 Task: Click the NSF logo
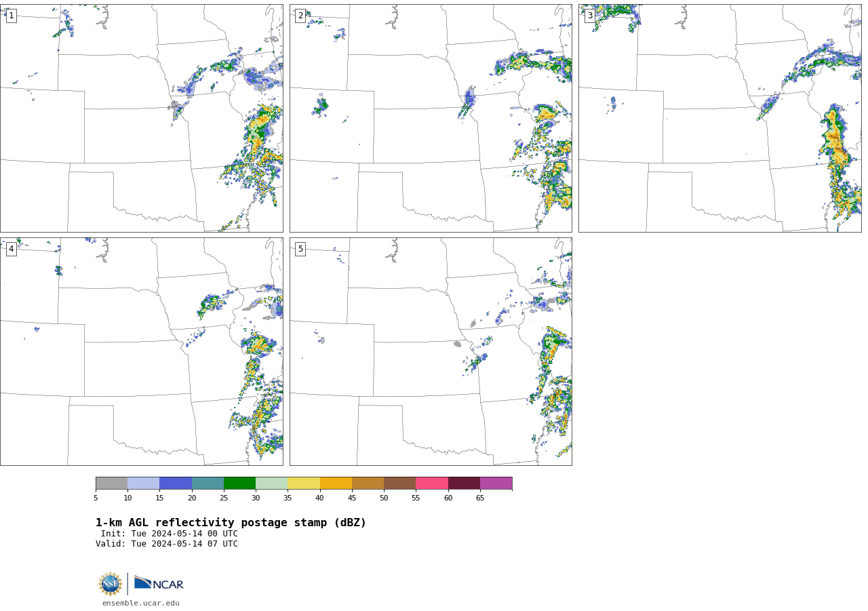(x=111, y=584)
